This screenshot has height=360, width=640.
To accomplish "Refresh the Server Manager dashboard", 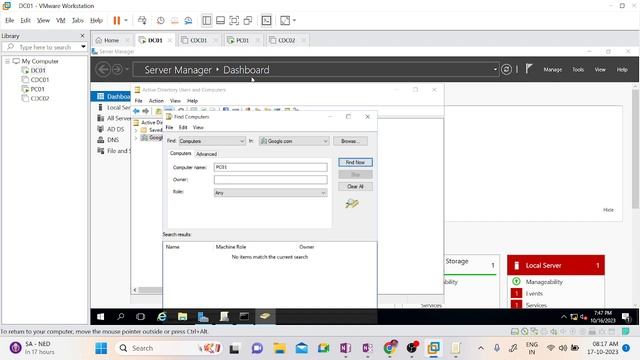I will click(x=506, y=69).
